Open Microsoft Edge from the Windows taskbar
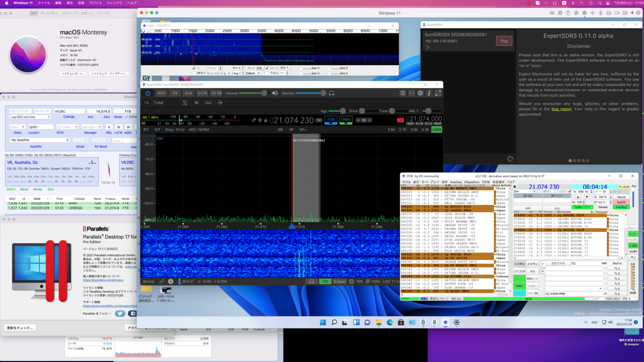644x362 pixels. (390, 322)
